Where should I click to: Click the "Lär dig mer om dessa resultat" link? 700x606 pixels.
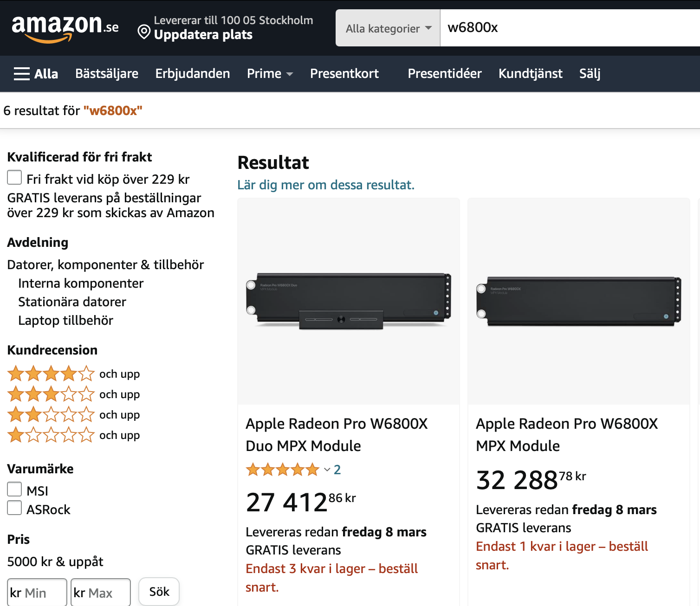(325, 185)
